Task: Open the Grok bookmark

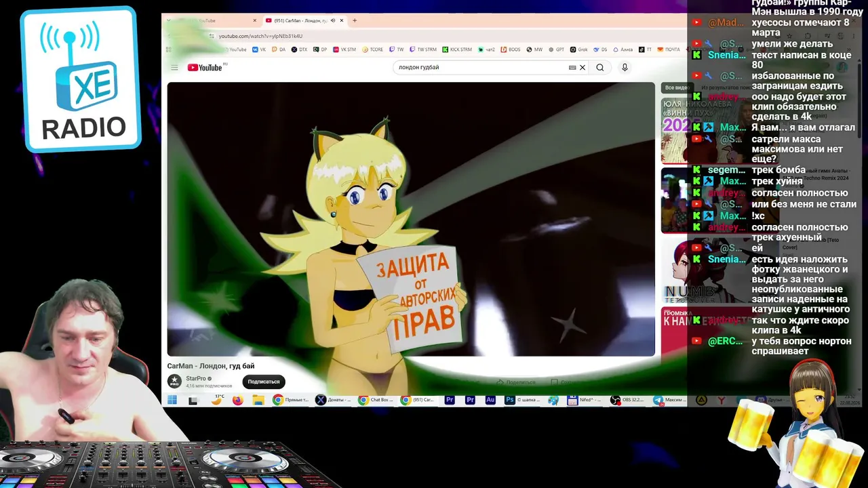Action: point(578,49)
